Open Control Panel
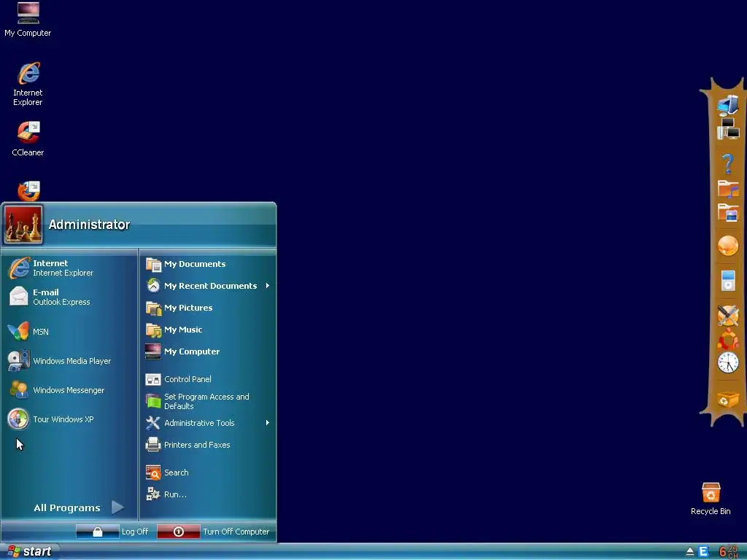Screen dimensions: 747x560 (208, 379)
